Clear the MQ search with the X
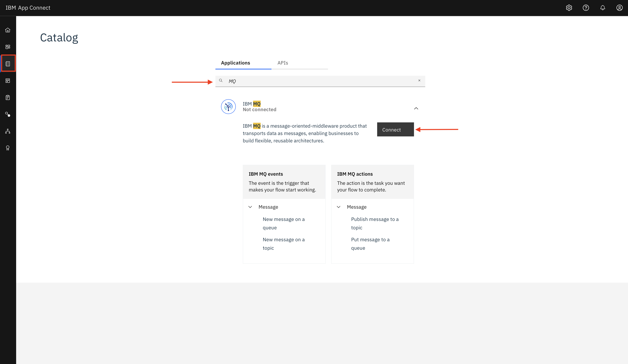This screenshot has height=364, width=628. 419,80
